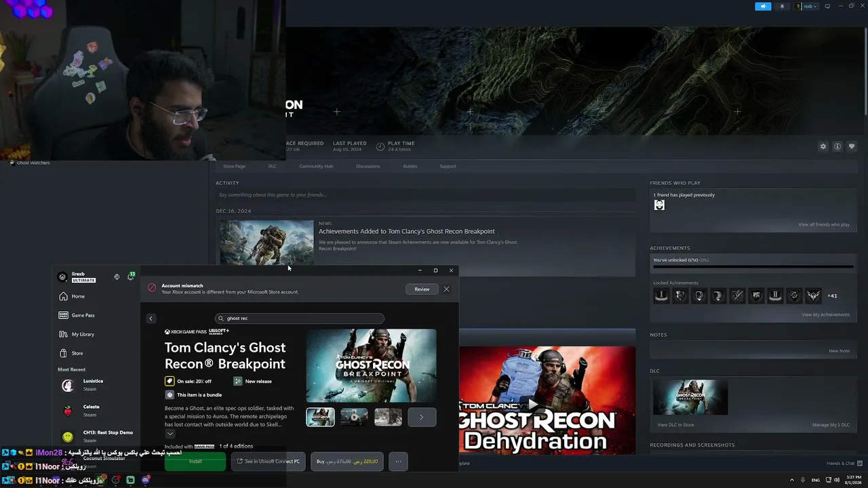Show hidden system tray icons
Viewport: 868px width, 488px height.
(791, 480)
